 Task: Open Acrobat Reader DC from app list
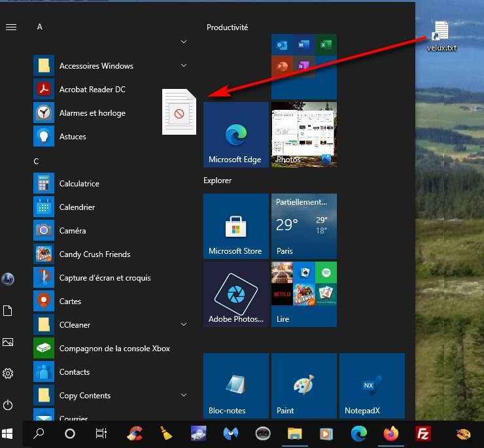pos(110,90)
